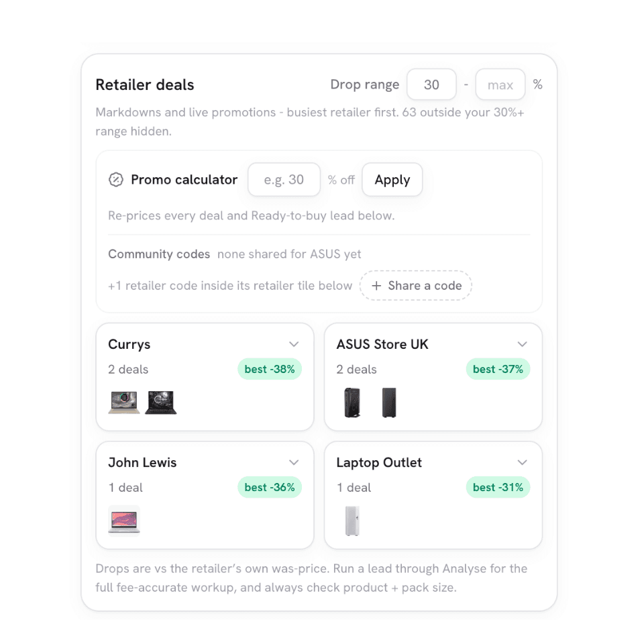Expand the Laptop Outlet tile chevron

pos(522,462)
